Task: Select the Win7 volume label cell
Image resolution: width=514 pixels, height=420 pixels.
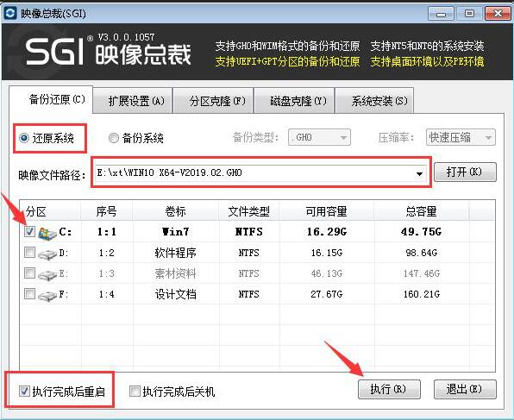Action: 175,232
